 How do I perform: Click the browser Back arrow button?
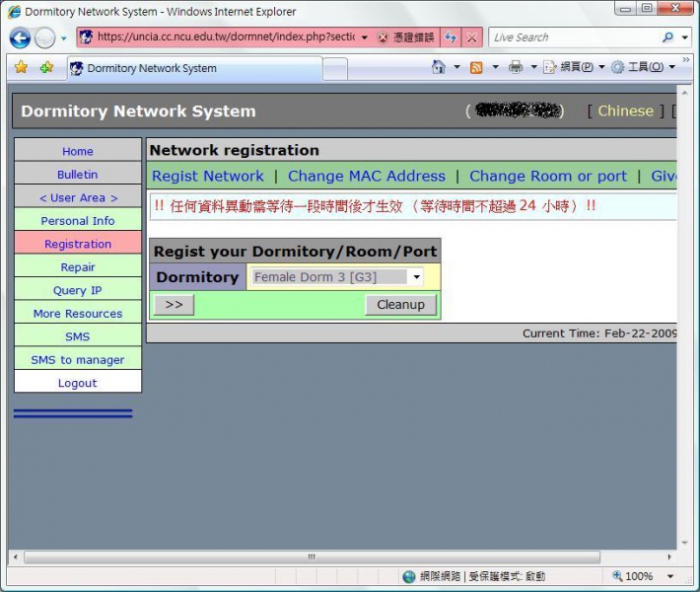point(20,38)
